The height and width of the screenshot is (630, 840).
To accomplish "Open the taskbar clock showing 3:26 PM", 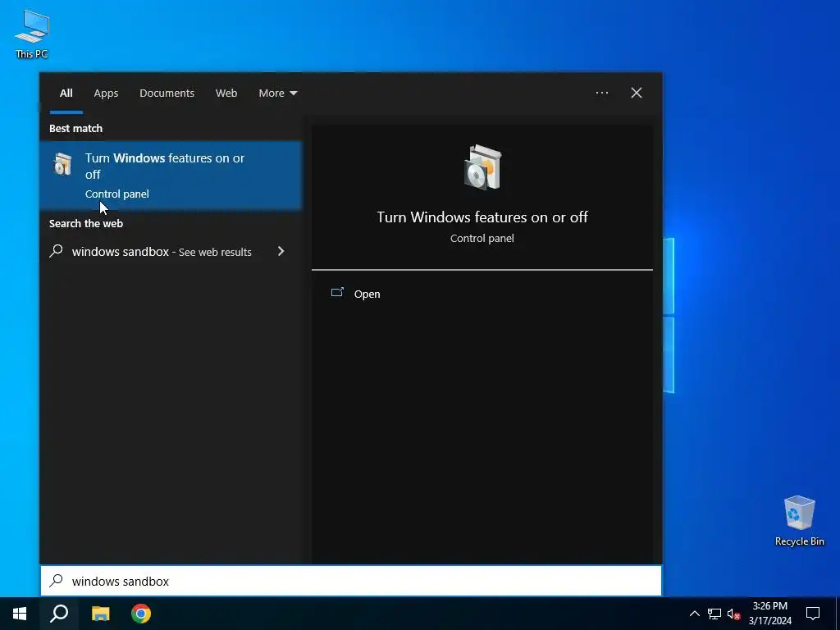I will click(769, 614).
